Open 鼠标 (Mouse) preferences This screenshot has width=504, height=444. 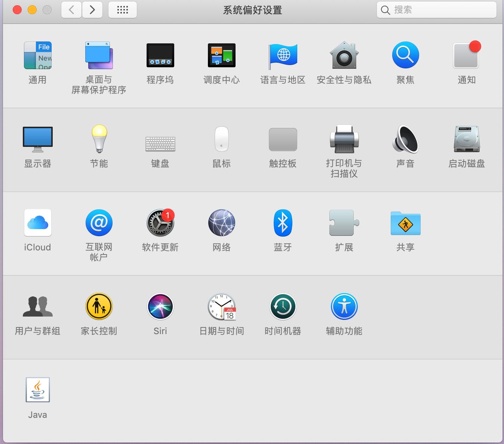tap(222, 139)
